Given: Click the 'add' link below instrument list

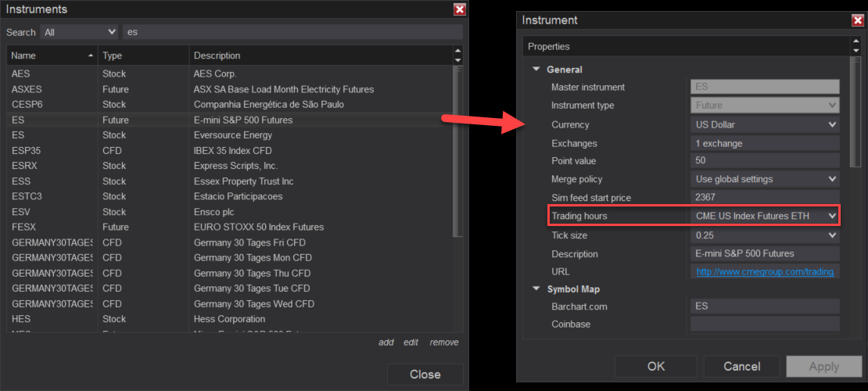Looking at the screenshot, I should 386,343.
